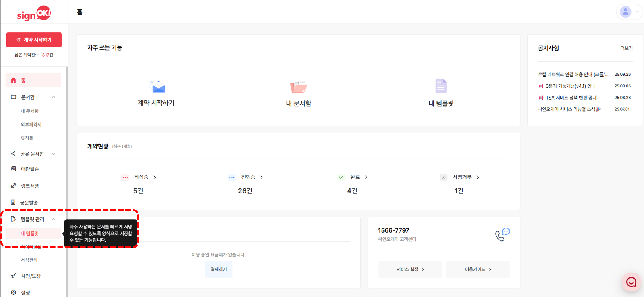This screenshot has height=297, width=644.
Task: Click the signOK logo
Action: (34, 14)
